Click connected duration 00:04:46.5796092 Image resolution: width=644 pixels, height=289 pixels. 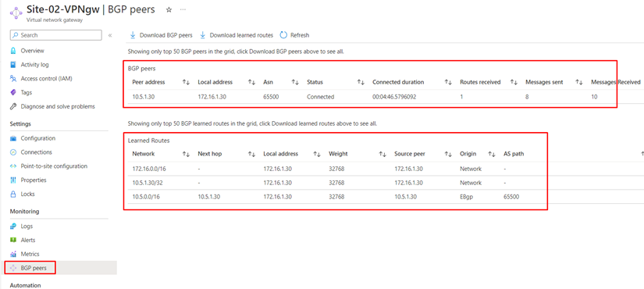click(393, 97)
